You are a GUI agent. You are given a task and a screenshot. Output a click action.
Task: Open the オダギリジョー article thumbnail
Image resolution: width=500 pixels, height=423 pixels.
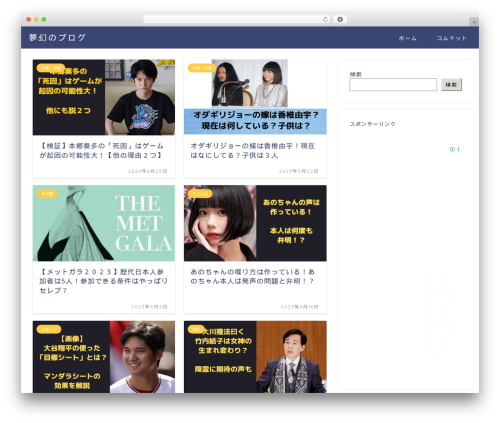[255, 97]
